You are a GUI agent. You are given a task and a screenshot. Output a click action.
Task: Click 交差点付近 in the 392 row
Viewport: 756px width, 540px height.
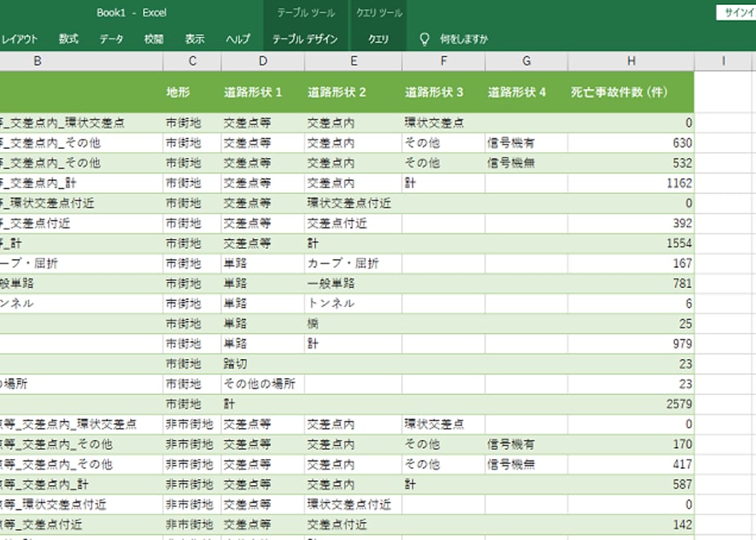pos(353,223)
